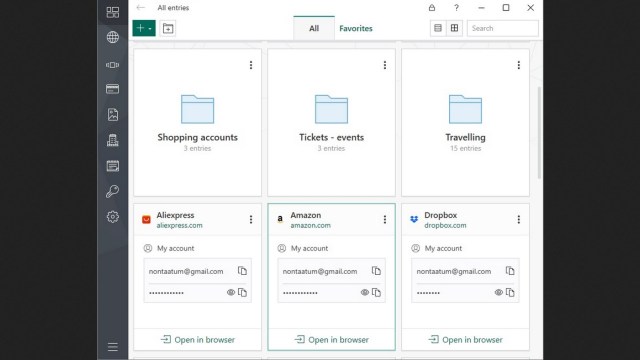
Task: Open the three-dot menu on Aliexpress card
Action: pyautogui.click(x=251, y=220)
